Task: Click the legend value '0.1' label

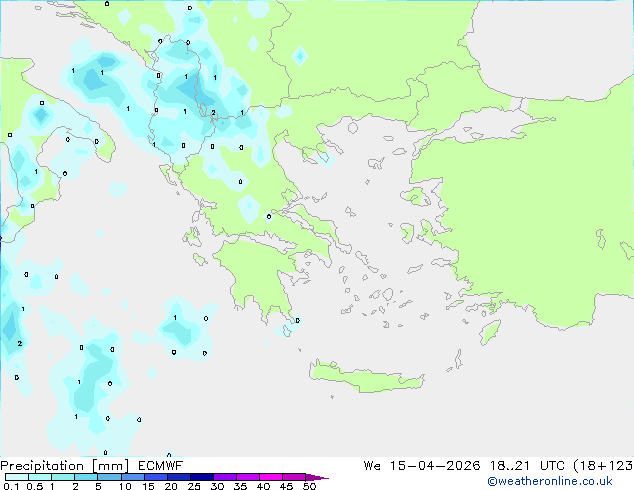Action: point(11,486)
